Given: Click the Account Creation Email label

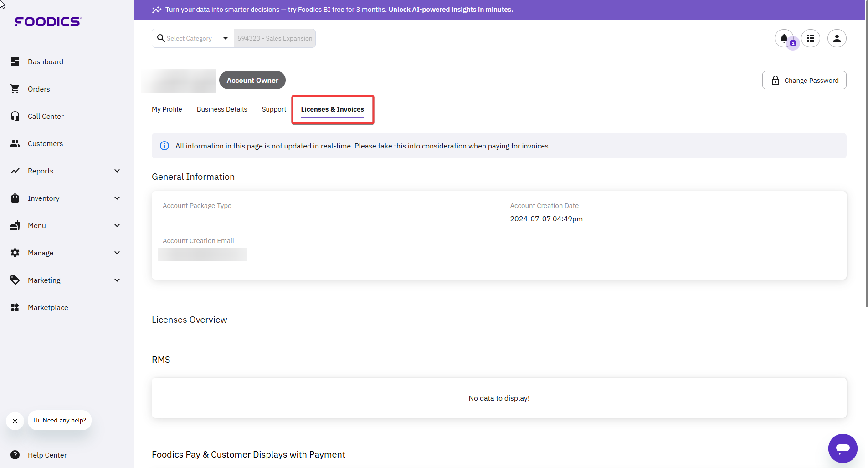Looking at the screenshot, I should pos(198,241).
